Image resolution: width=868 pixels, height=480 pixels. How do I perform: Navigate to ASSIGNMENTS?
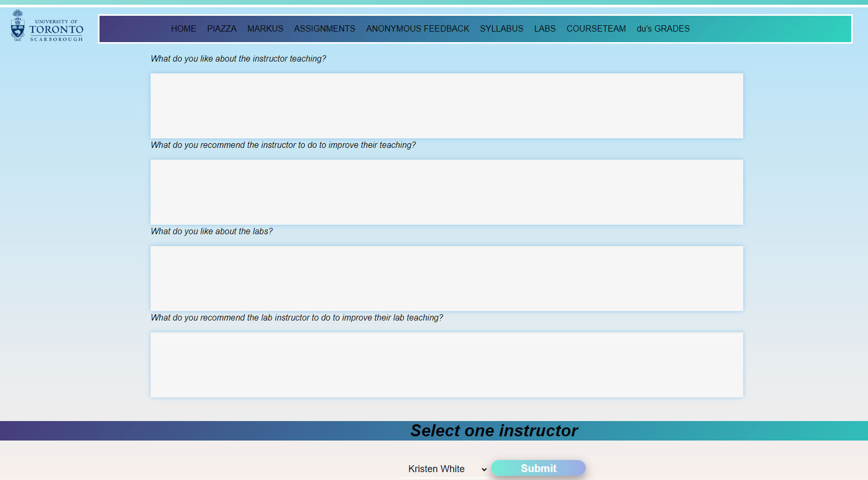click(x=325, y=28)
